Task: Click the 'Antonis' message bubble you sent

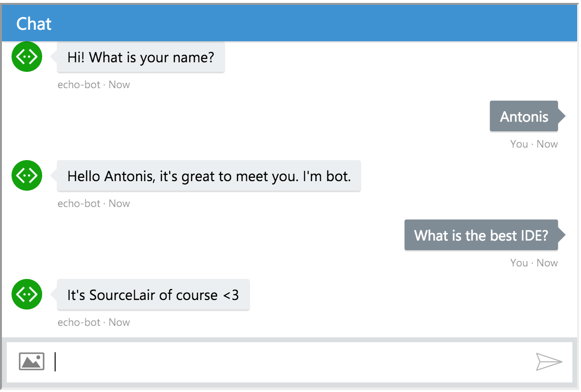Action: click(x=523, y=116)
